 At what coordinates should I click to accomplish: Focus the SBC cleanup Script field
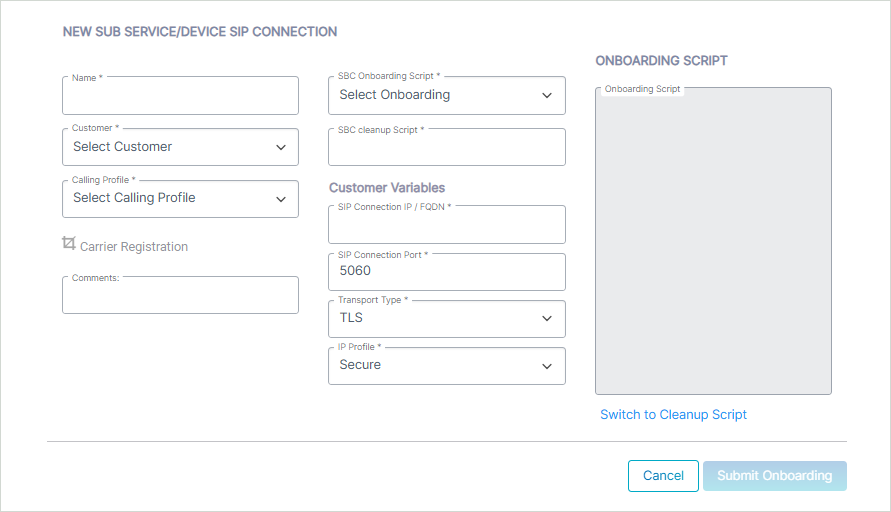[x=447, y=147]
